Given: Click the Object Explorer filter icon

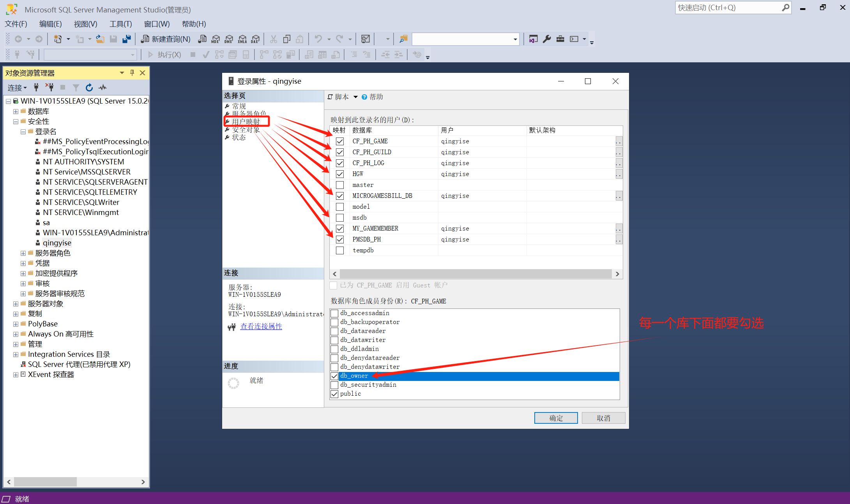Looking at the screenshot, I should pos(76,88).
